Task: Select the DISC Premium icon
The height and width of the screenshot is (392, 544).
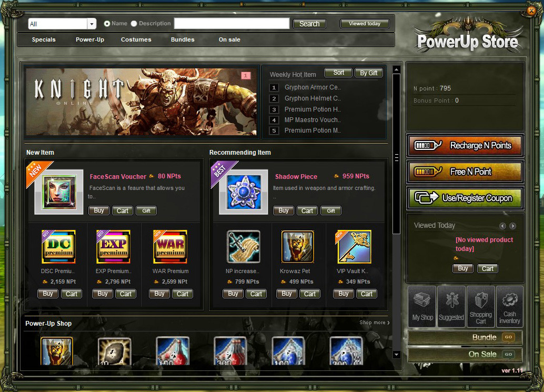Action: click(58, 247)
